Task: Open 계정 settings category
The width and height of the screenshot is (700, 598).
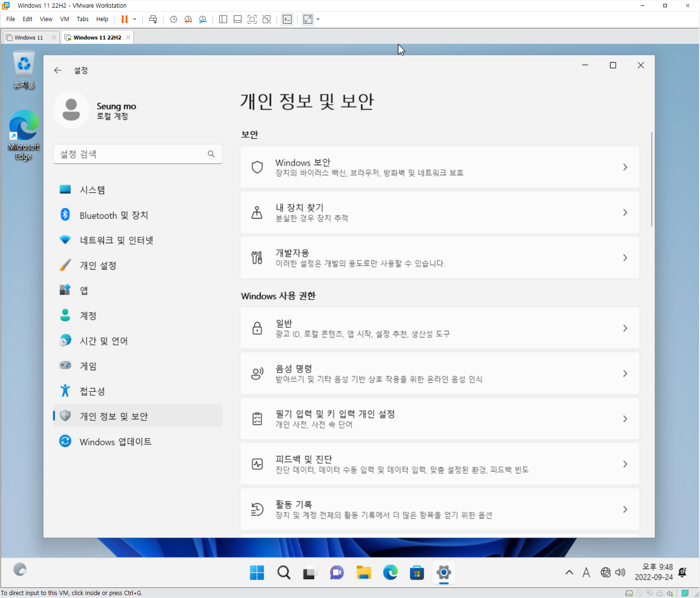Action: [138, 316]
